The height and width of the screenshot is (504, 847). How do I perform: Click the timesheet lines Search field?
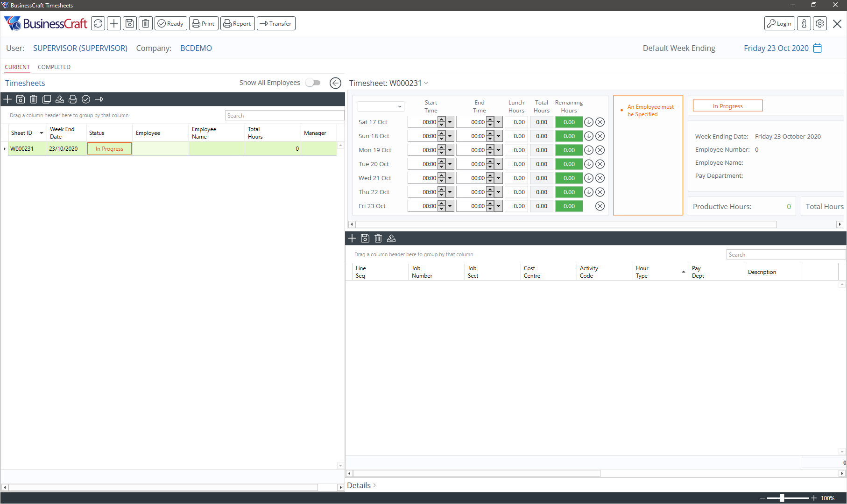click(786, 254)
